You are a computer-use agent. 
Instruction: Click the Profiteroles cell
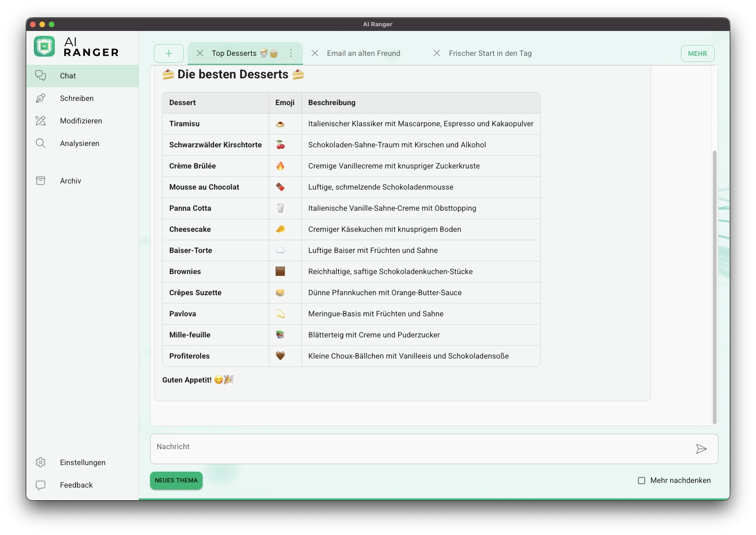pyautogui.click(x=216, y=356)
